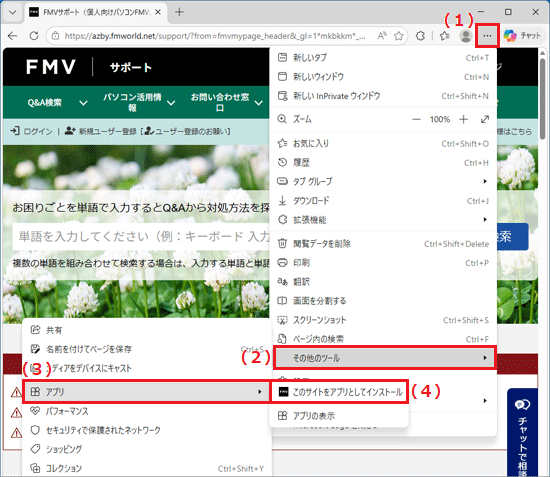
Task: Click the blue search button beside the field
Action: pyautogui.click(x=512, y=237)
